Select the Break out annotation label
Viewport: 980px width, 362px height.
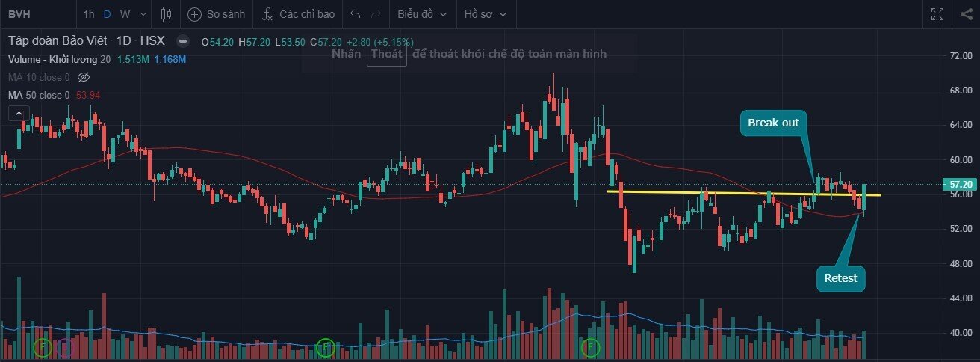(773, 123)
